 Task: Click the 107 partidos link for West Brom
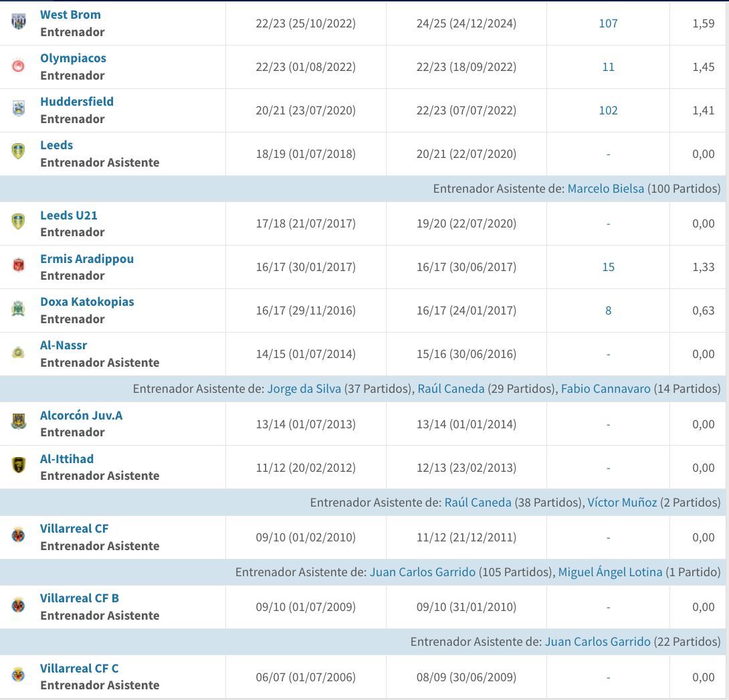[x=608, y=23]
